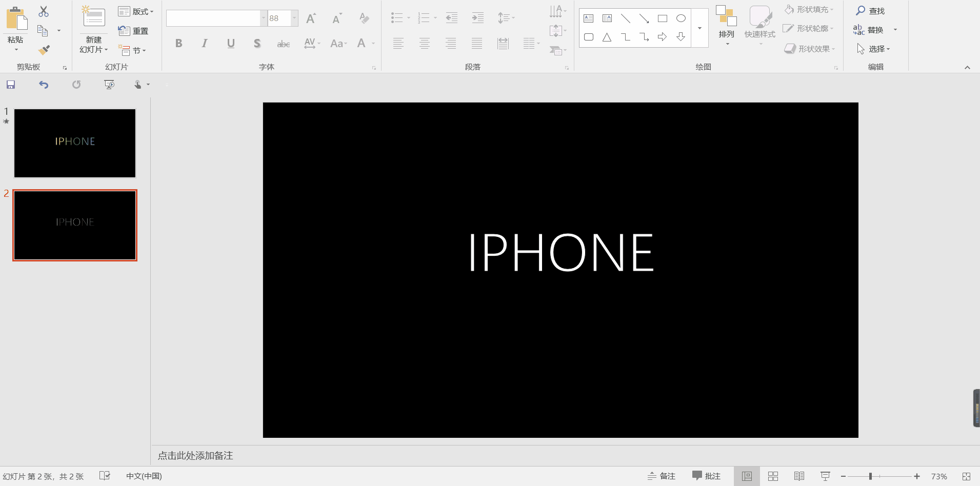This screenshot has width=980, height=486.
Task: Open the 版式 layout dropdown
Action: [x=136, y=11]
